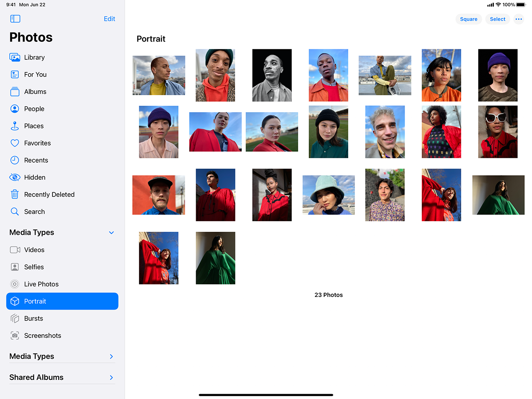
Task: Click the Library photo stack icon
Action: pyautogui.click(x=15, y=57)
